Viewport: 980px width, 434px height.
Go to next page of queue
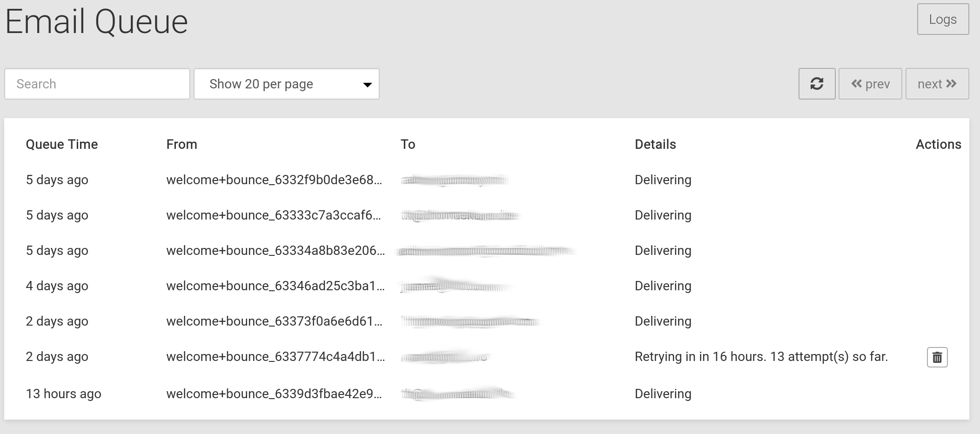click(937, 84)
